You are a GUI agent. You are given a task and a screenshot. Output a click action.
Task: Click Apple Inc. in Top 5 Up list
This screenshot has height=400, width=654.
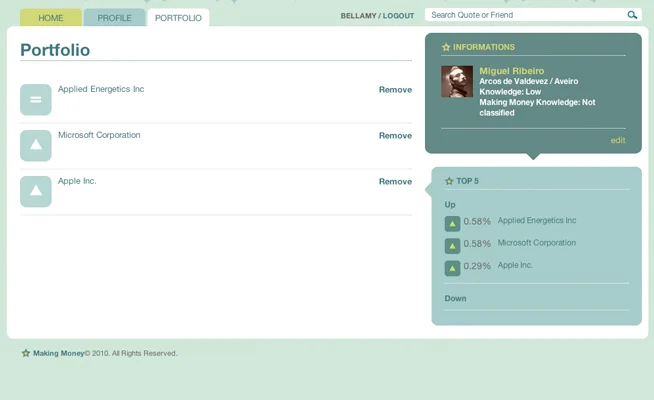(x=515, y=265)
